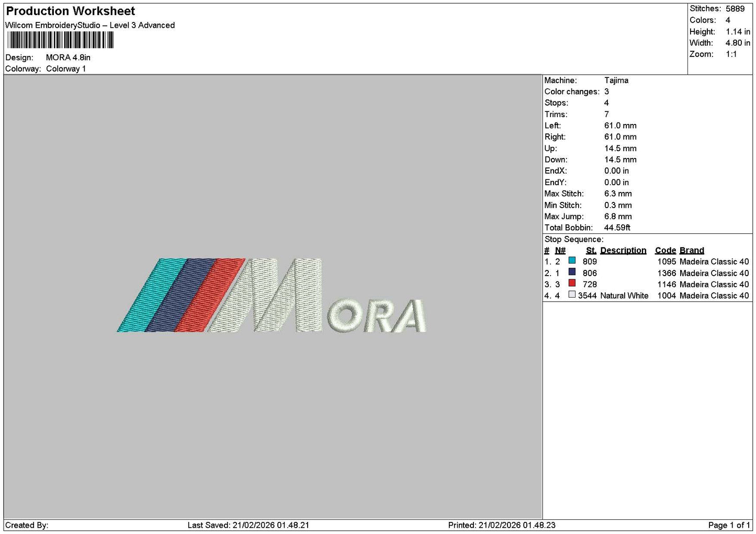
Task: Click the design name 'MORA 4.8in'
Action: click(68, 58)
